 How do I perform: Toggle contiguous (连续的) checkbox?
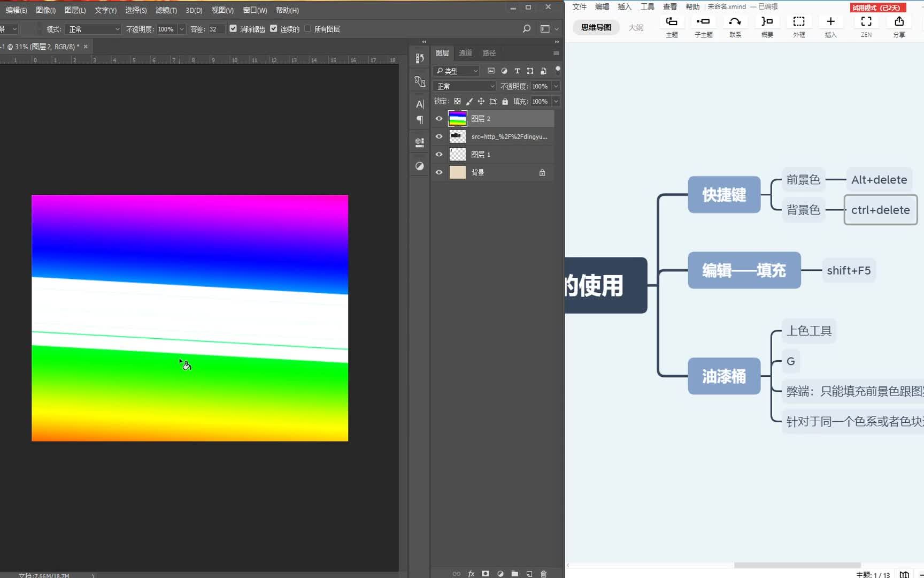click(x=274, y=29)
